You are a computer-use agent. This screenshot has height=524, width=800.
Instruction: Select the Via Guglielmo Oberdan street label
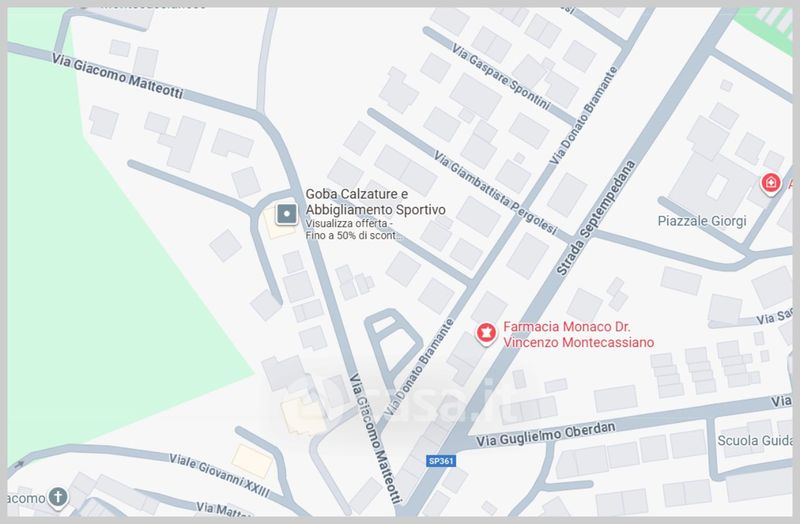point(545,435)
